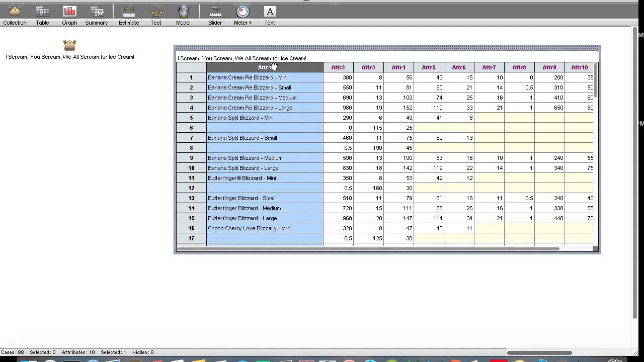644x362 pixels.
Task: Click 'Banana Cream Pie Blizzard - Medium' cell
Action: click(x=265, y=98)
